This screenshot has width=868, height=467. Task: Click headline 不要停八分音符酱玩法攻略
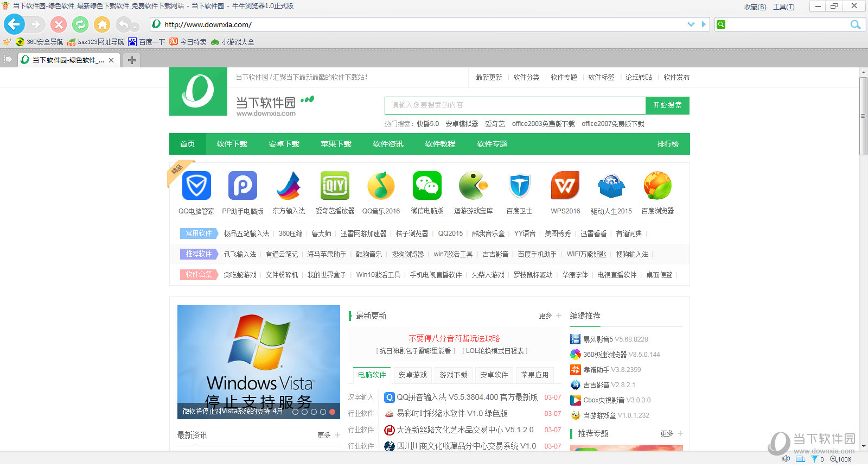[x=454, y=338]
